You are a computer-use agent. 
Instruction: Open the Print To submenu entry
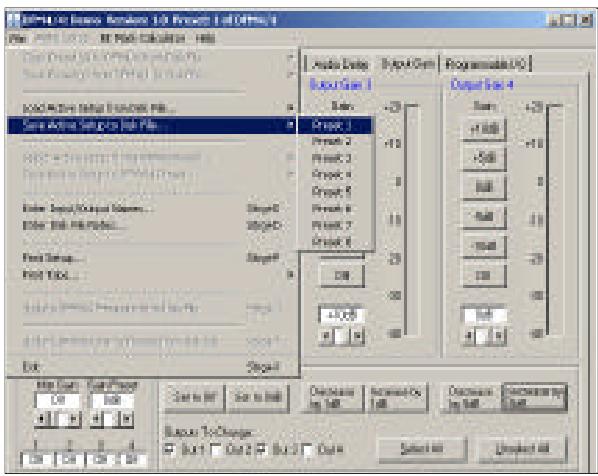click(x=152, y=275)
